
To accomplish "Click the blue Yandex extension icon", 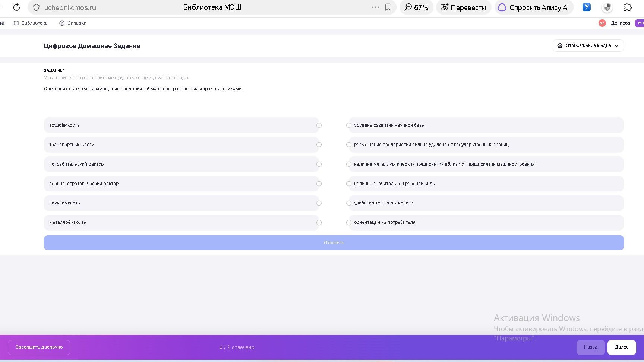I will pos(587,7).
